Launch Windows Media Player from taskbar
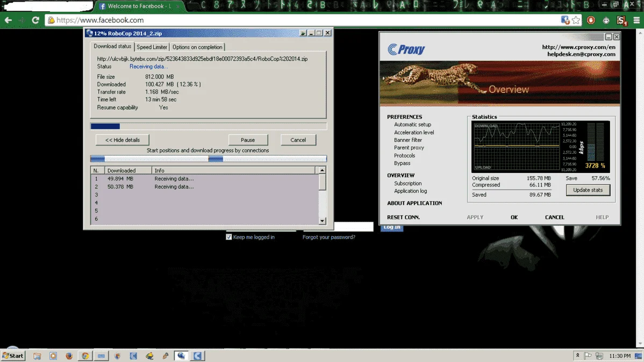 pos(53,356)
